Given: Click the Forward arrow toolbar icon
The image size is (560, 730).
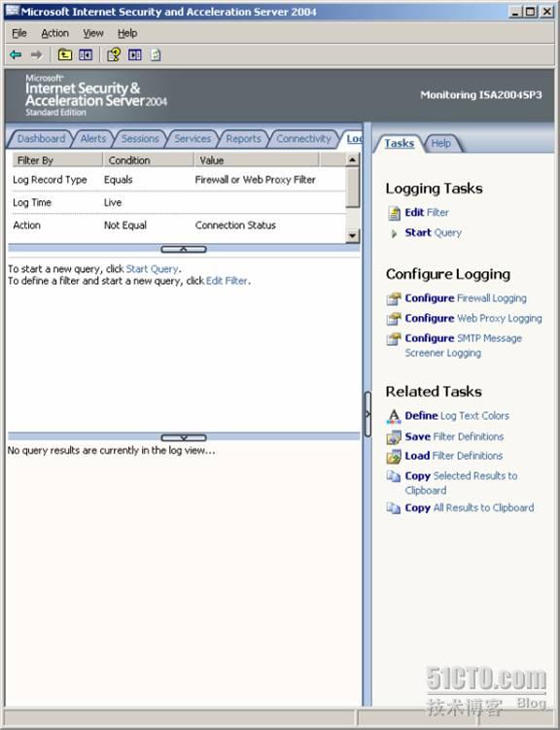Looking at the screenshot, I should (36, 55).
